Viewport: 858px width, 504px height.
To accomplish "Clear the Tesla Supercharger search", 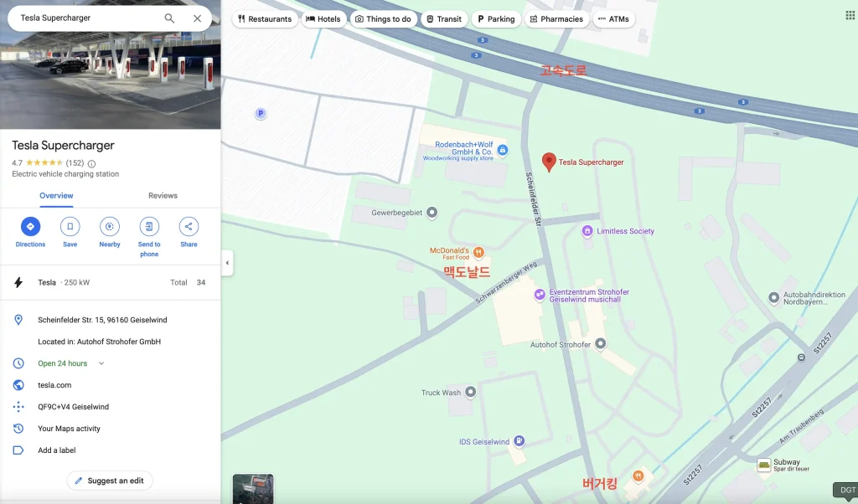I will 197,18.
